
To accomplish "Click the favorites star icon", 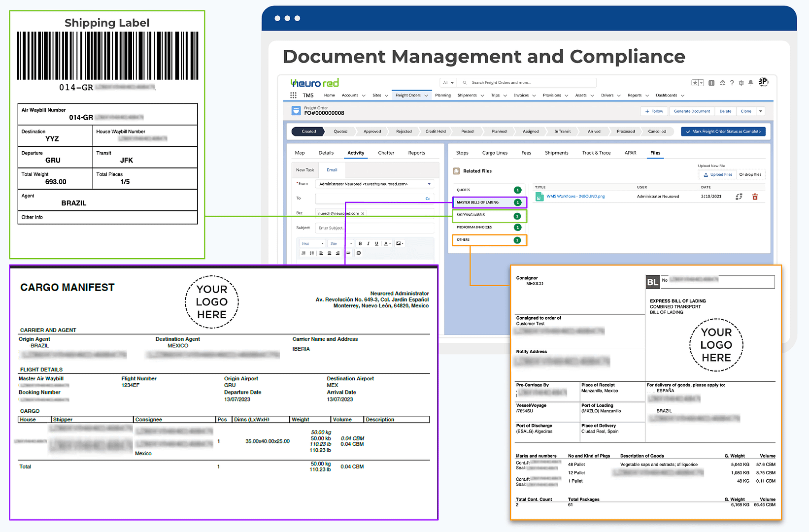I will 695,83.
